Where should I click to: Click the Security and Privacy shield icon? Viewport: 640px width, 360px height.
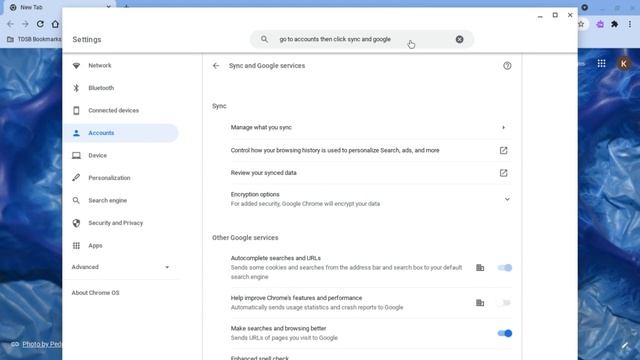click(76, 223)
